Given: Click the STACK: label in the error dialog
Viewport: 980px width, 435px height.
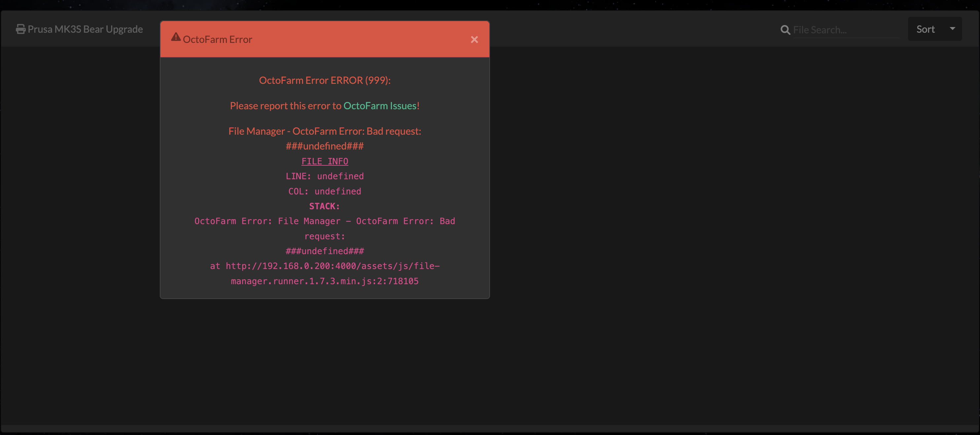Looking at the screenshot, I should [x=325, y=206].
